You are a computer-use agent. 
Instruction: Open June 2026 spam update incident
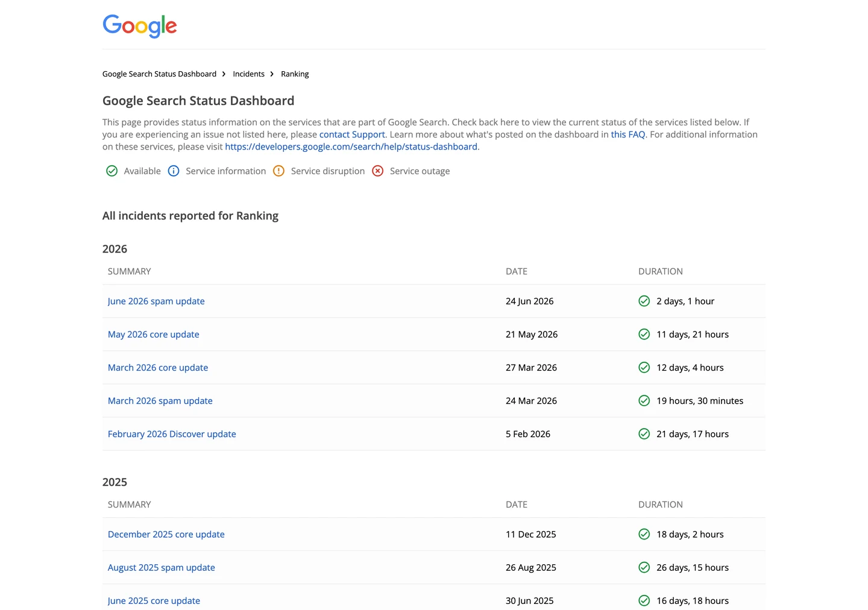click(156, 301)
